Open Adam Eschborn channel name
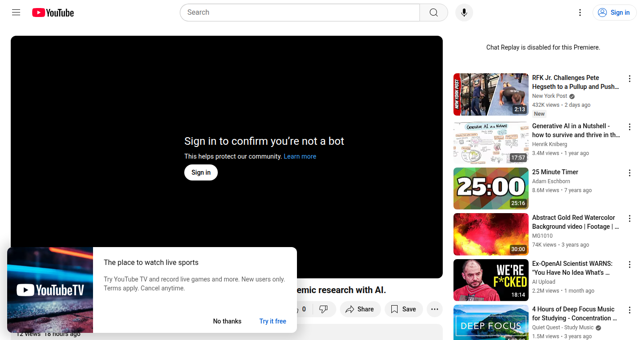The height and width of the screenshot is (340, 644). (551, 181)
